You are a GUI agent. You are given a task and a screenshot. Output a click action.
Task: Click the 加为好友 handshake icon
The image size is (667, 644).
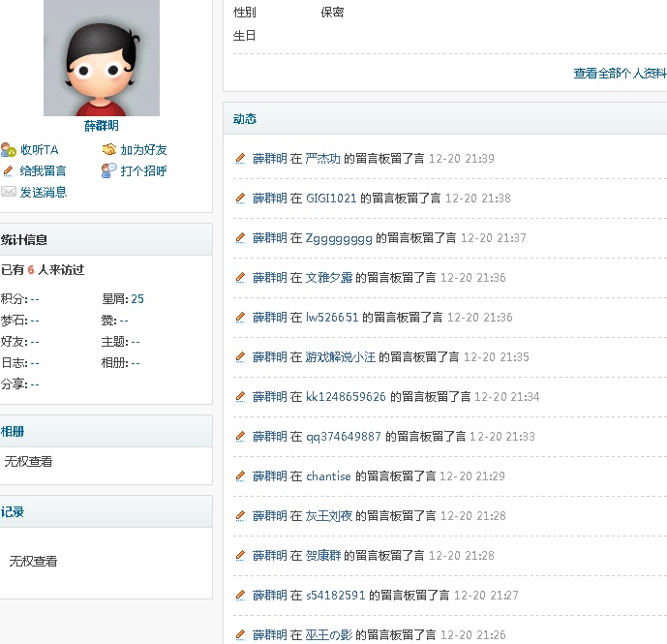[x=108, y=149]
